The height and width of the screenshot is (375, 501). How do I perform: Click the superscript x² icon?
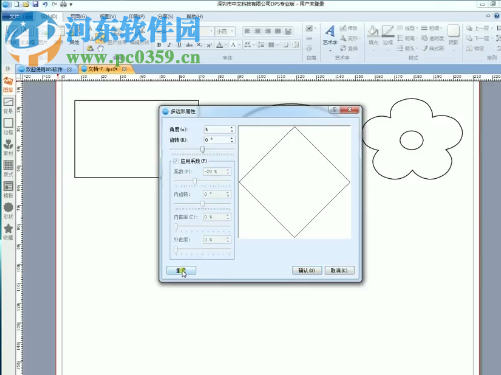click(209, 45)
